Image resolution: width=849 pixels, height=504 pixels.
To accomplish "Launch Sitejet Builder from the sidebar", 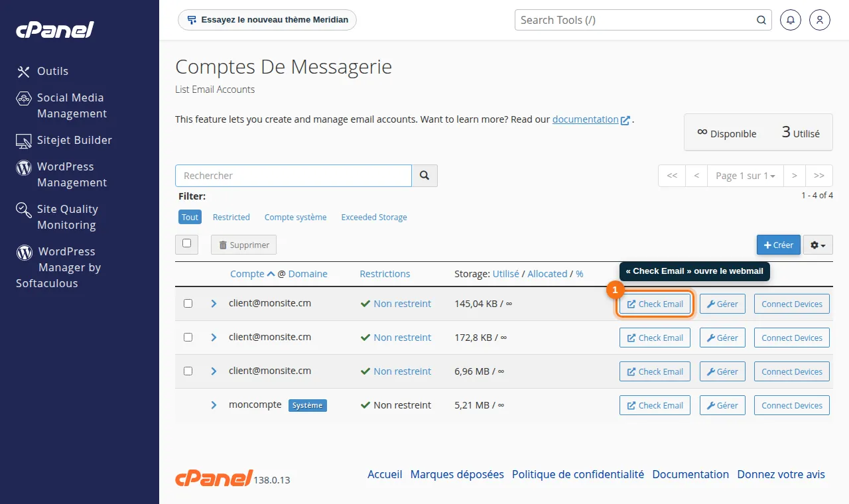I will pos(64,140).
